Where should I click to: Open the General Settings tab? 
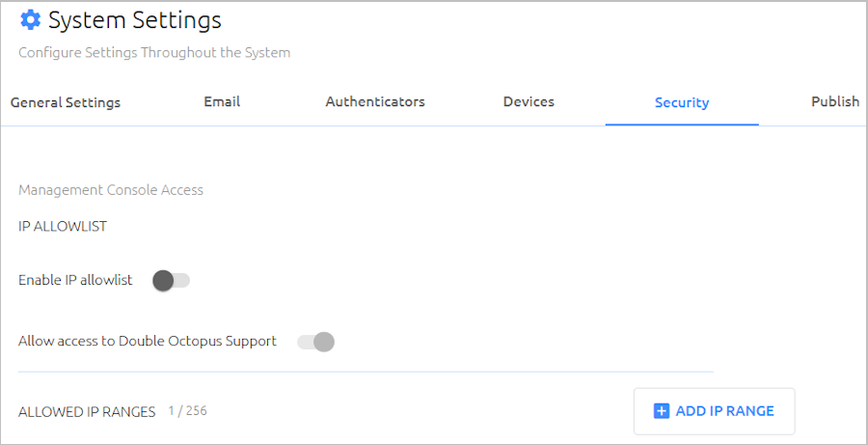[x=66, y=102]
